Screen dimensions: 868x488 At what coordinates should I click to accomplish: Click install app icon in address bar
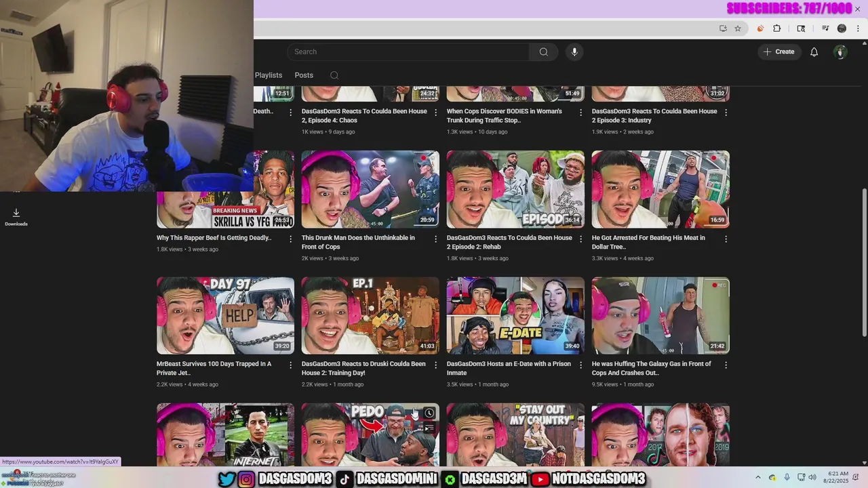click(x=723, y=28)
